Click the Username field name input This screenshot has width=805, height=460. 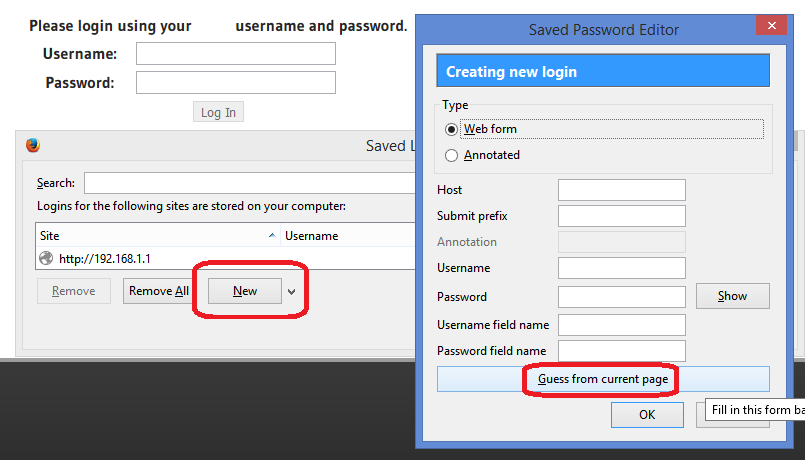[x=622, y=325]
